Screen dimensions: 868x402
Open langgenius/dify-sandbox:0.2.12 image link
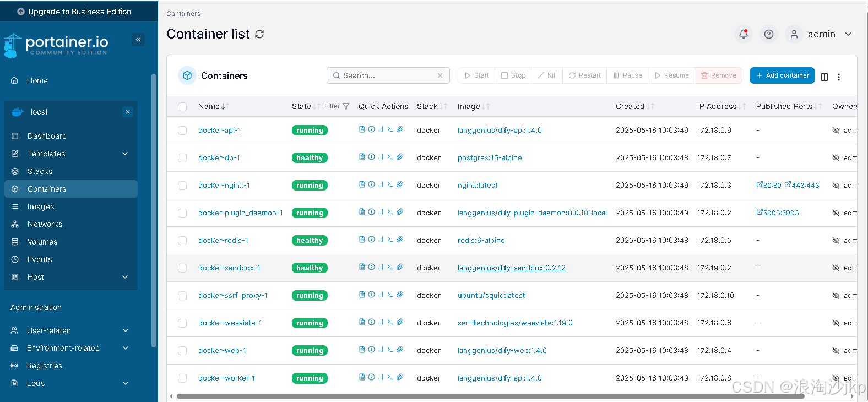(x=512, y=268)
